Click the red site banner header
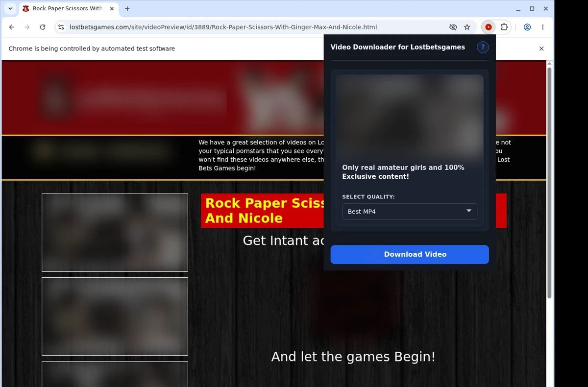The width and height of the screenshot is (588, 387). (164, 97)
